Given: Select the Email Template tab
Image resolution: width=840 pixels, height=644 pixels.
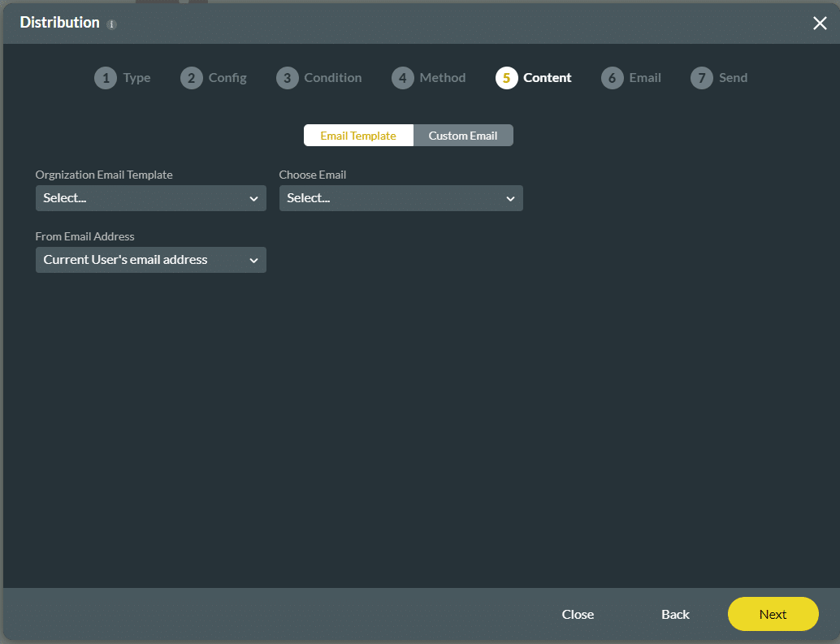Looking at the screenshot, I should click(358, 135).
